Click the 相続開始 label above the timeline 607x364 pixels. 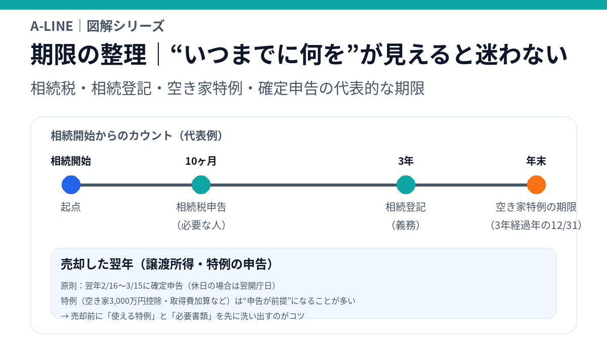pyautogui.click(x=71, y=161)
